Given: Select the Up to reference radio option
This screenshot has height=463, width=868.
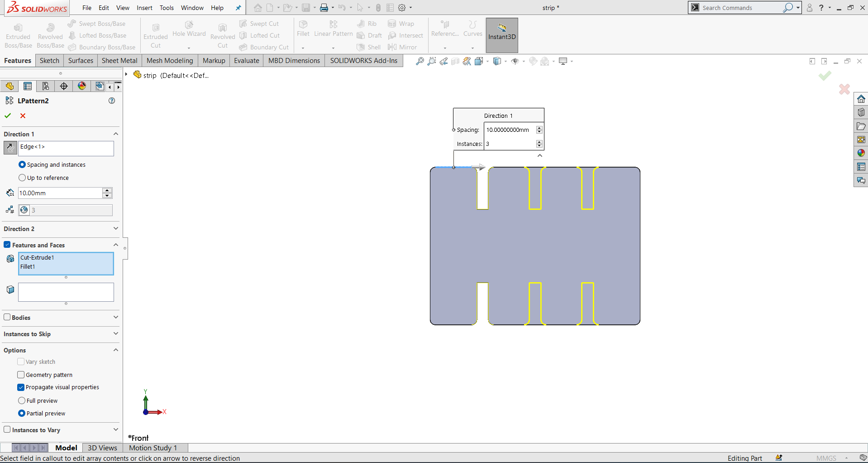Looking at the screenshot, I should [22, 178].
